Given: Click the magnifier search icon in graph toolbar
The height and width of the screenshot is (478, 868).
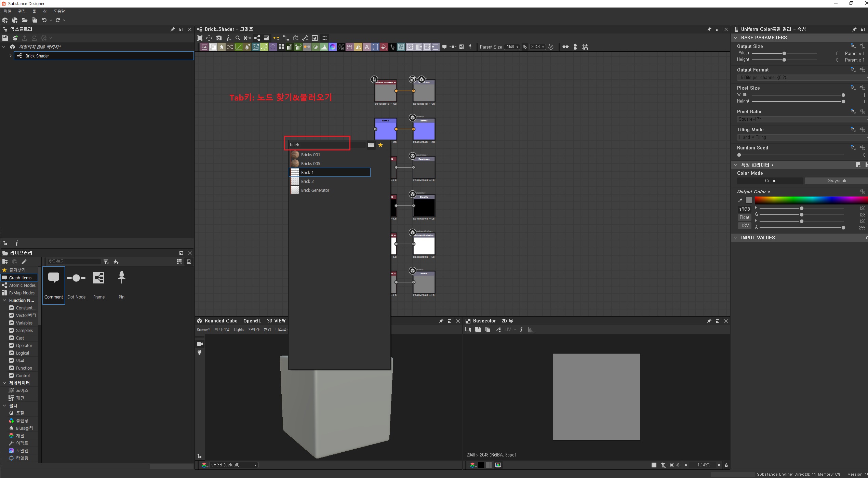Looking at the screenshot, I should pyautogui.click(x=238, y=38).
